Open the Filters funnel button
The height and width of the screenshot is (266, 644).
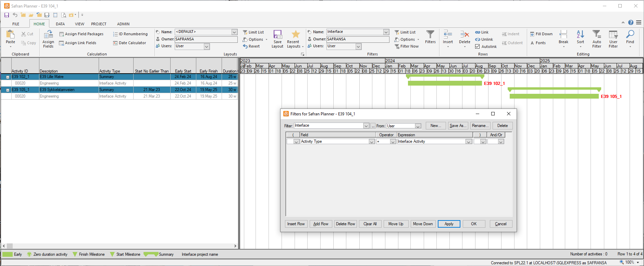coord(430,37)
